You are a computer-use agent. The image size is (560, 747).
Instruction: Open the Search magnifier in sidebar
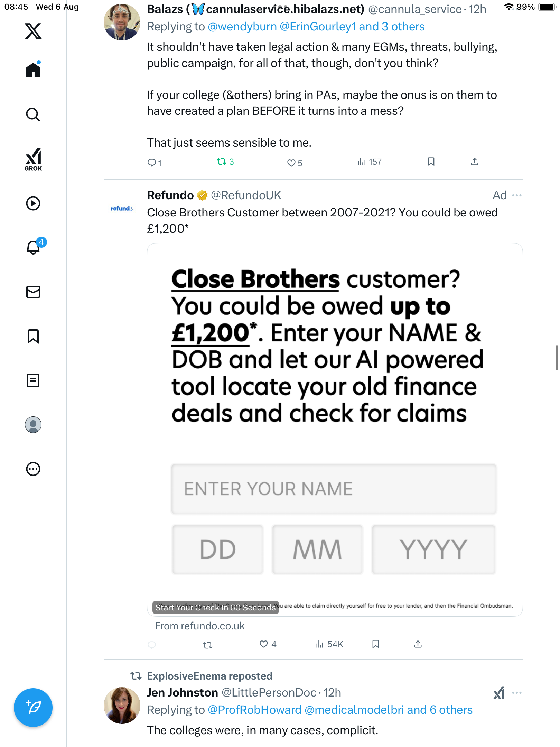(33, 114)
